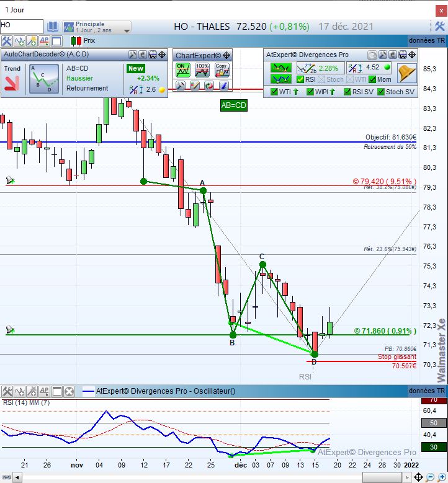Click the horizontal scrollbar right arrow
The width and height of the screenshot is (448, 483).
coord(407,478)
